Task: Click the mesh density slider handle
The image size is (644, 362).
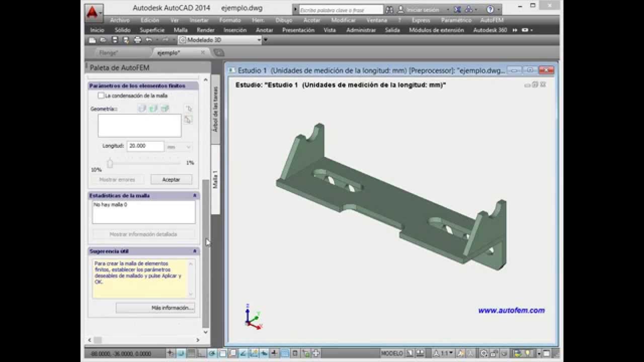Action: [110, 163]
